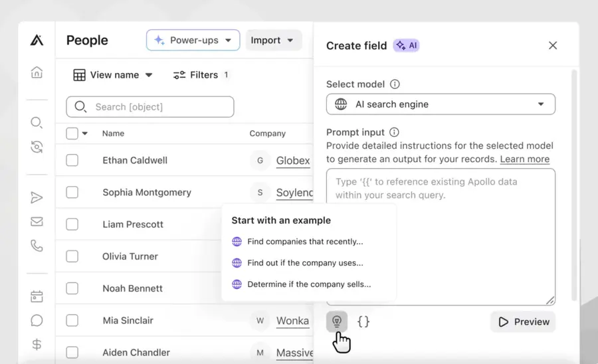Open the Power-ups dropdown

coord(193,40)
